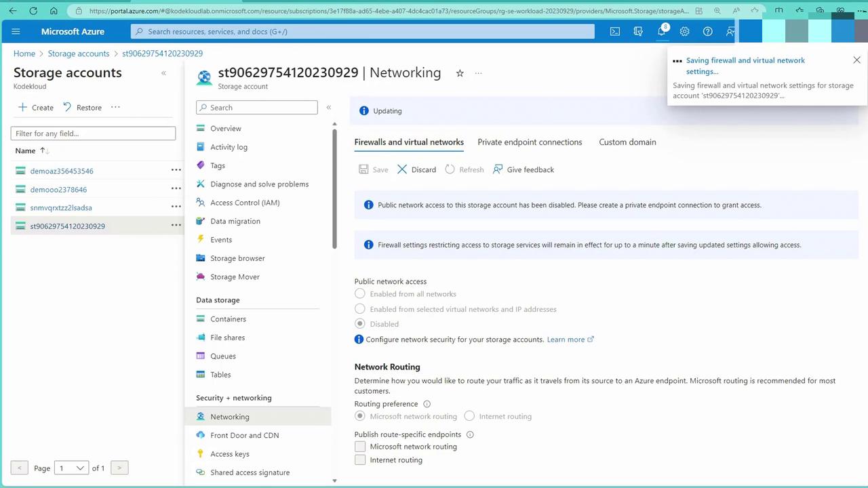Open the Learn more link
The image size is (868, 488).
point(570,340)
